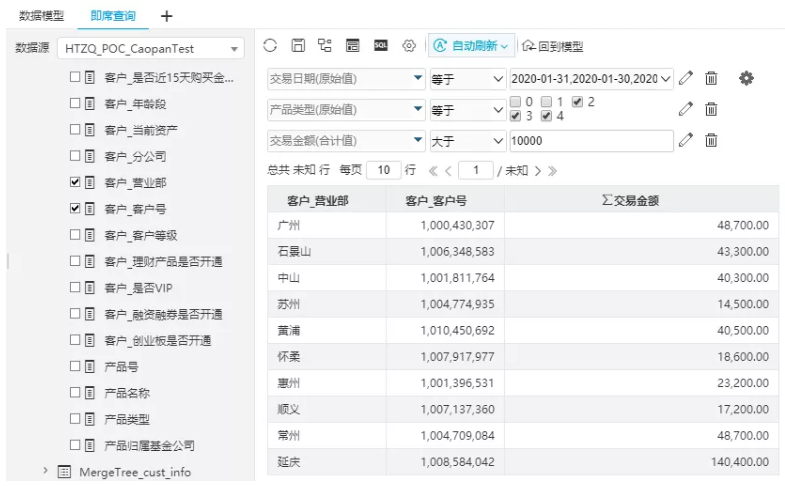The image size is (785, 486).
Task: Expand the MergeTree_cust_info tree node
Action: pyautogui.click(x=46, y=470)
